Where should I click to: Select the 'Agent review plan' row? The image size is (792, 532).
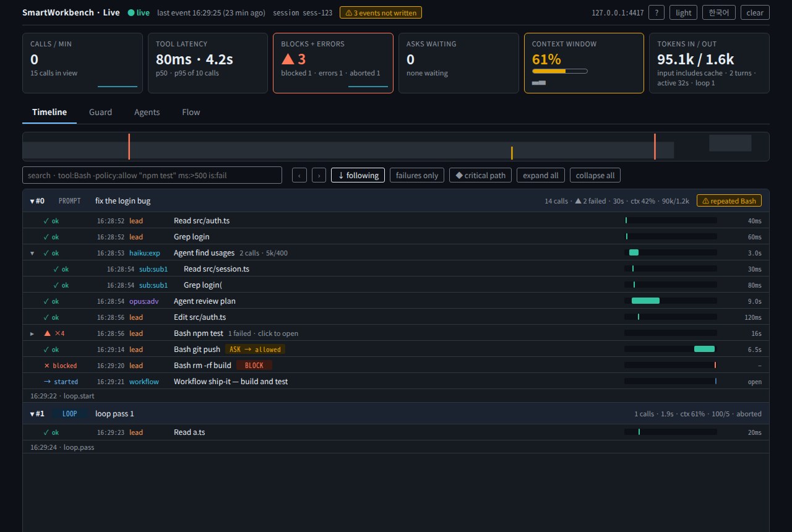click(396, 301)
